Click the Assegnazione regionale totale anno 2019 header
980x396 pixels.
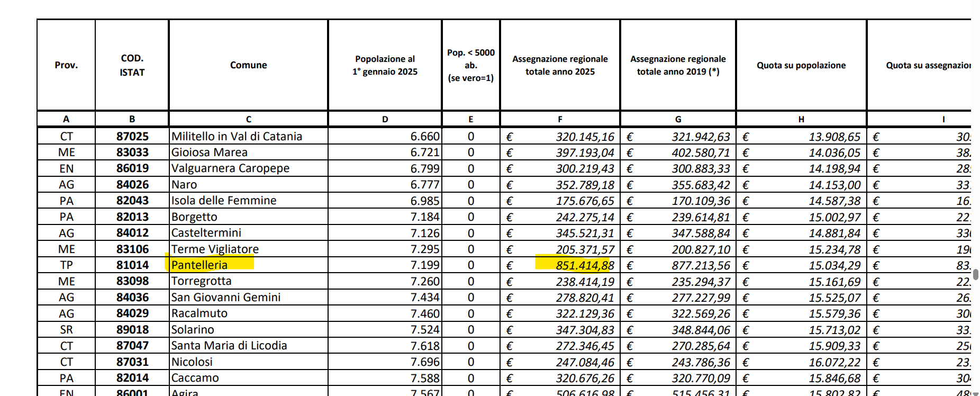pyautogui.click(x=678, y=65)
